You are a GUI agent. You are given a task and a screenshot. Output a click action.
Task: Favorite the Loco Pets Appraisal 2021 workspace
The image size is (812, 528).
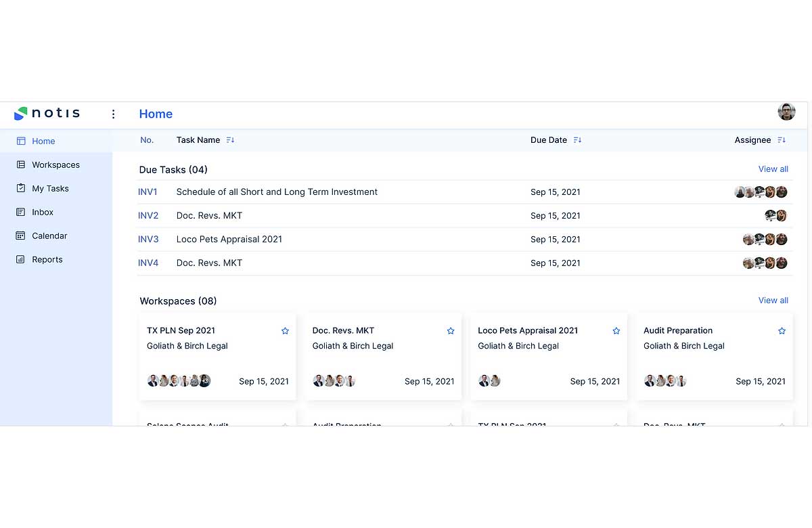616,331
